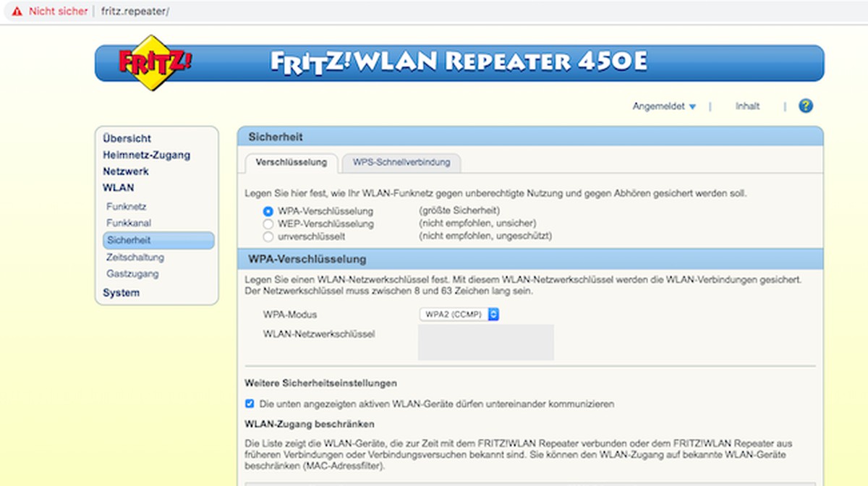Select the Verschlüsselung tab
The height and width of the screenshot is (486, 868).
coord(291,162)
